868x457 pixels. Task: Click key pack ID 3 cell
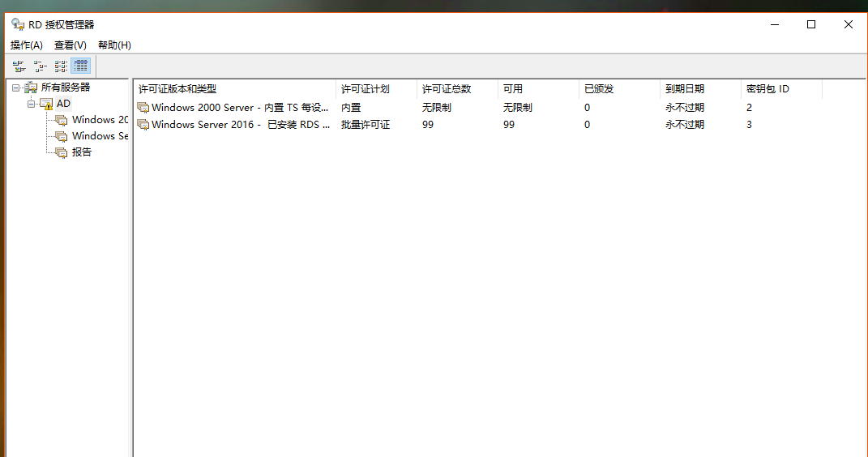[x=749, y=125]
